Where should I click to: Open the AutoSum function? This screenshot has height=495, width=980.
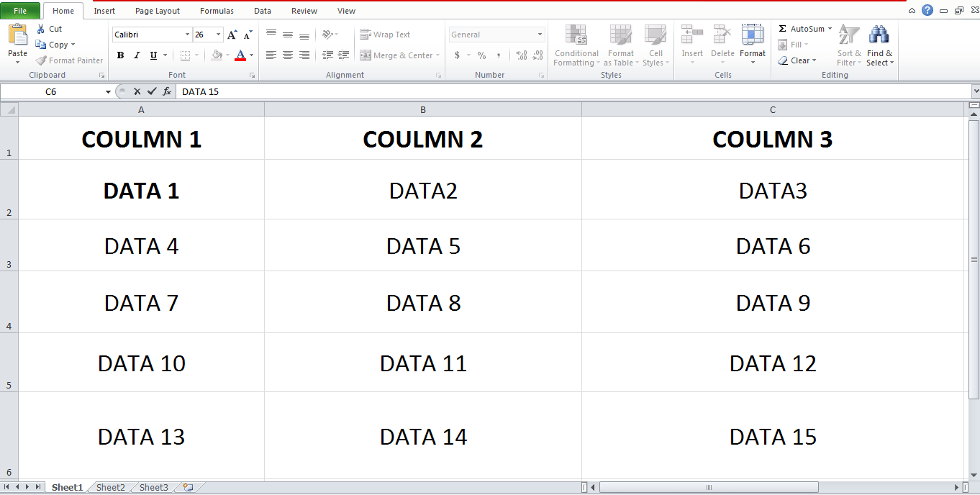(x=804, y=28)
